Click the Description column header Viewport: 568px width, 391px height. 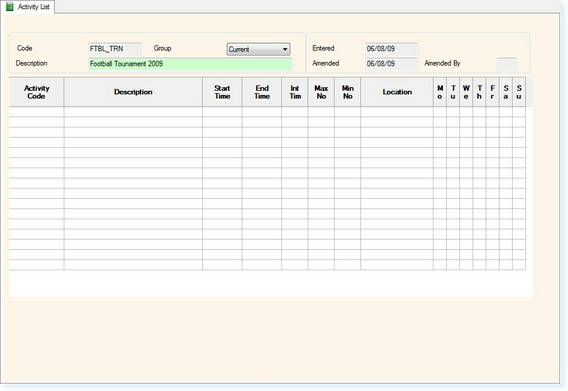pos(133,92)
